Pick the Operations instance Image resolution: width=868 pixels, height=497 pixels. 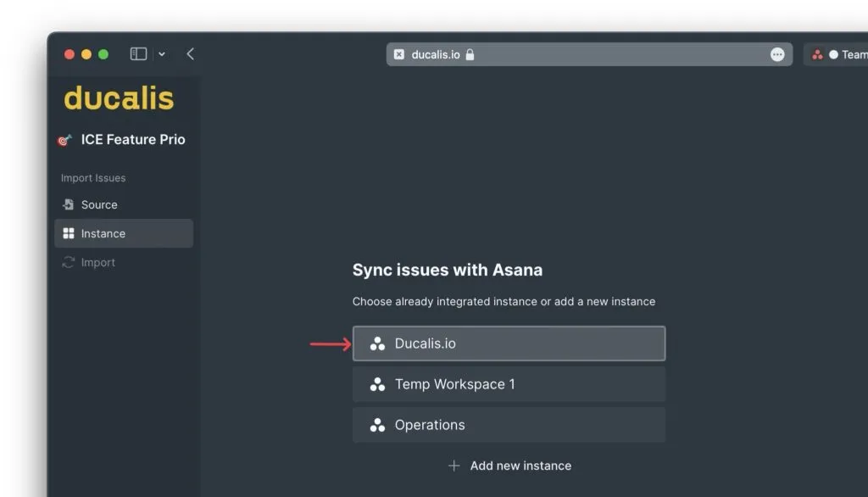point(509,425)
